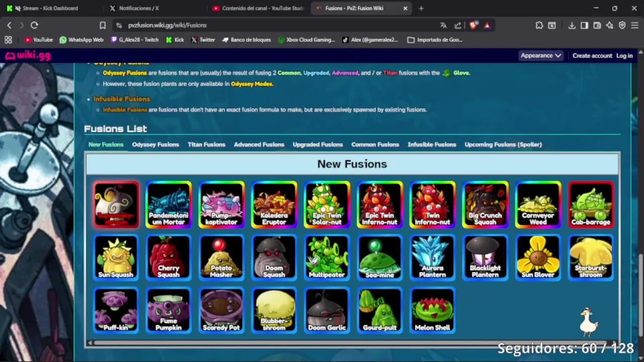Open the Corneyor Weed fusion
Image resolution: width=644 pixels, height=362 pixels.
[x=538, y=205]
